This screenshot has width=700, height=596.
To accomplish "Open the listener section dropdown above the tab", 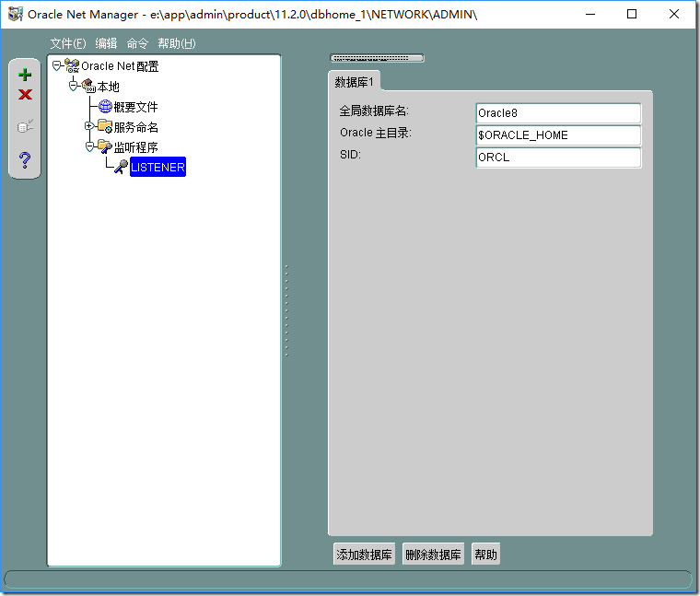I will pyautogui.click(x=377, y=58).
